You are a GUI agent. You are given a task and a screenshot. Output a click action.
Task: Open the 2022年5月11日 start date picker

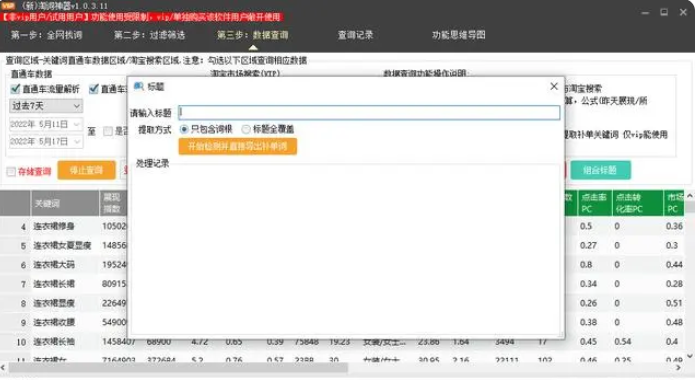pyautogui.click(x=46, y=124)
